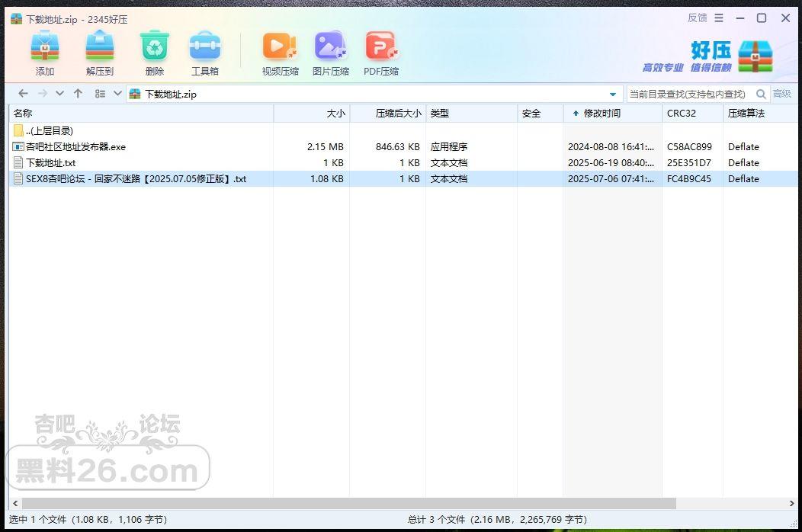Click the date 2025-07-06 07:41 cell
The height and width of the screenshot is (532, 802).
coord(611,178)
